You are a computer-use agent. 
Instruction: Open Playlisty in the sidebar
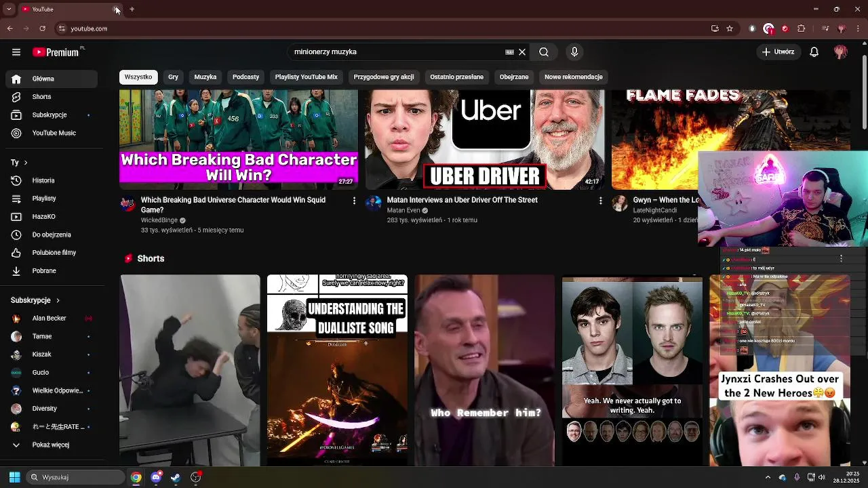pyautogui.click(x=52, y=199)
